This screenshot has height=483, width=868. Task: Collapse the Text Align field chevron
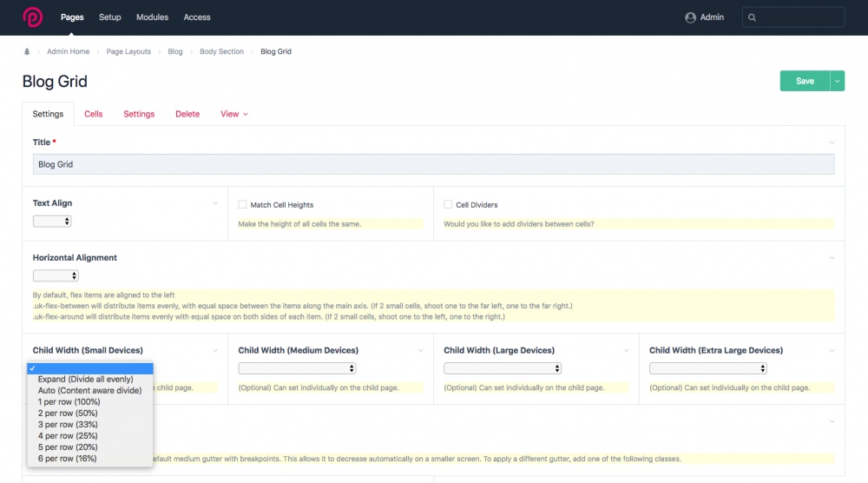click(215, 203)
